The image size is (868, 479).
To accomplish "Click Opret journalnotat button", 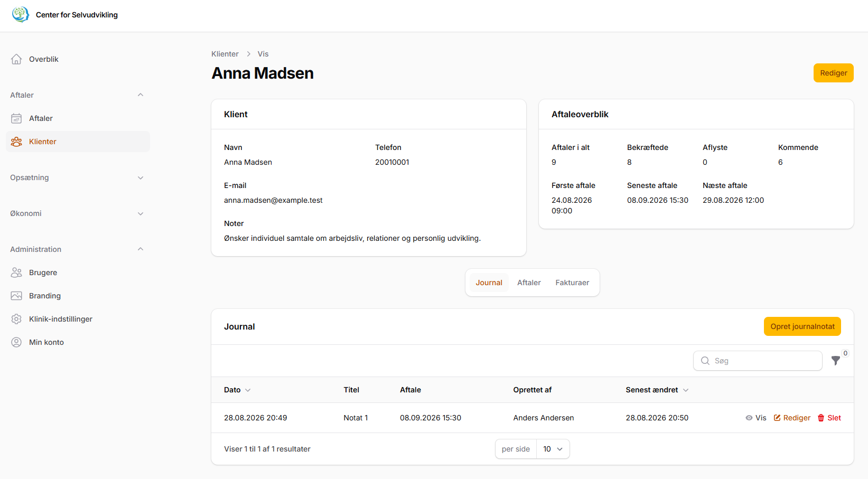I will tap(802, 326).
